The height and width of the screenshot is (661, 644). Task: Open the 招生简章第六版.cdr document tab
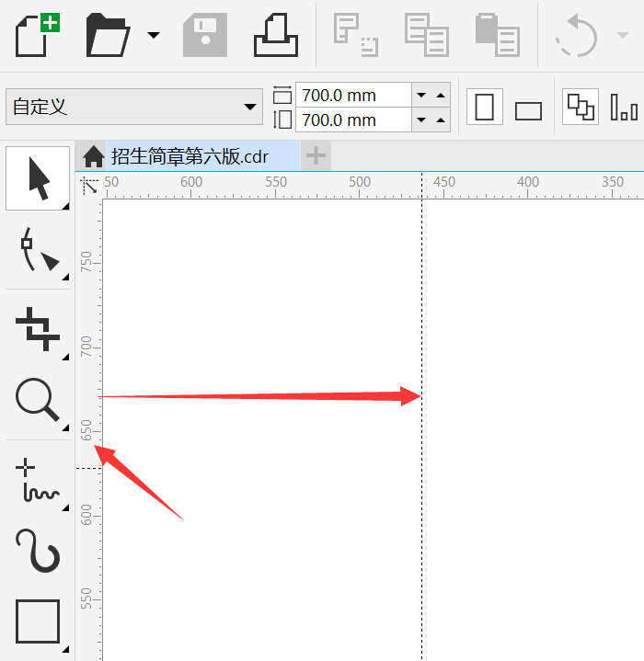[x=189, y=156]
